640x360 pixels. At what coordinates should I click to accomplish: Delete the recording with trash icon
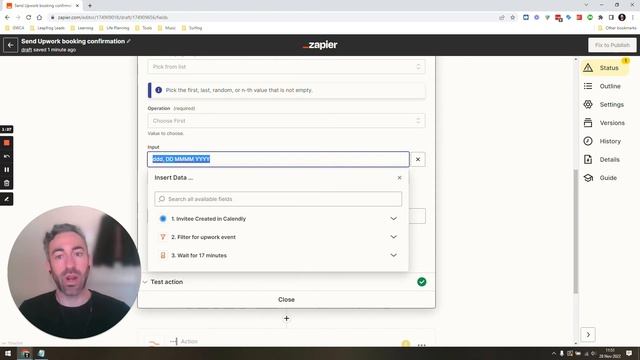[x=7, y=183]
